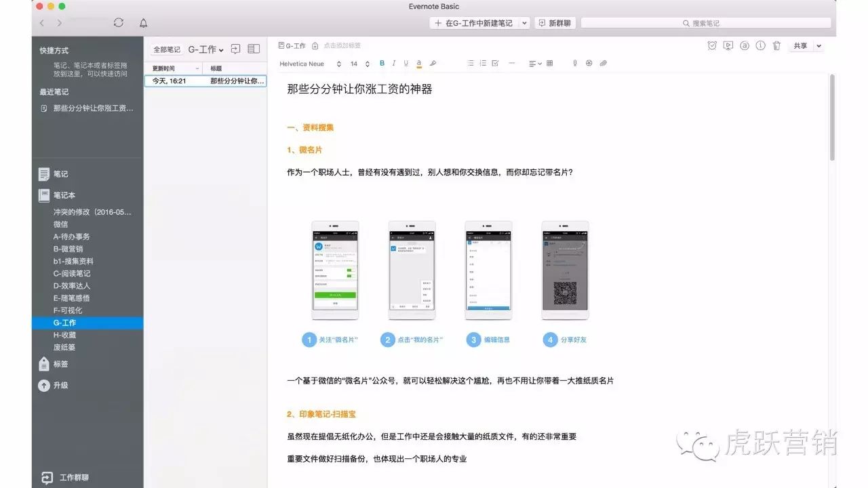868x488 pixels.
Task: Delete note with the trash icon
Action: tap(776, 45)
